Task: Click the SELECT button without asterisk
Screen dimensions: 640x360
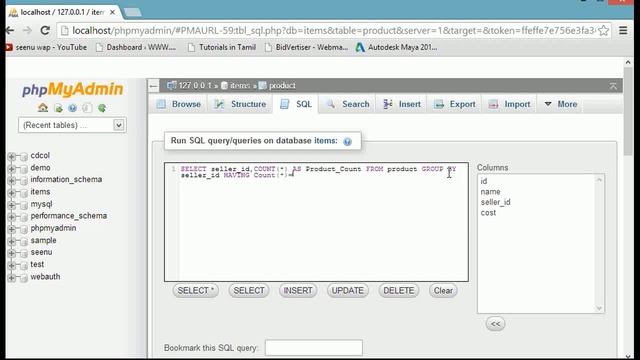Action: click(x=249, y=291)
